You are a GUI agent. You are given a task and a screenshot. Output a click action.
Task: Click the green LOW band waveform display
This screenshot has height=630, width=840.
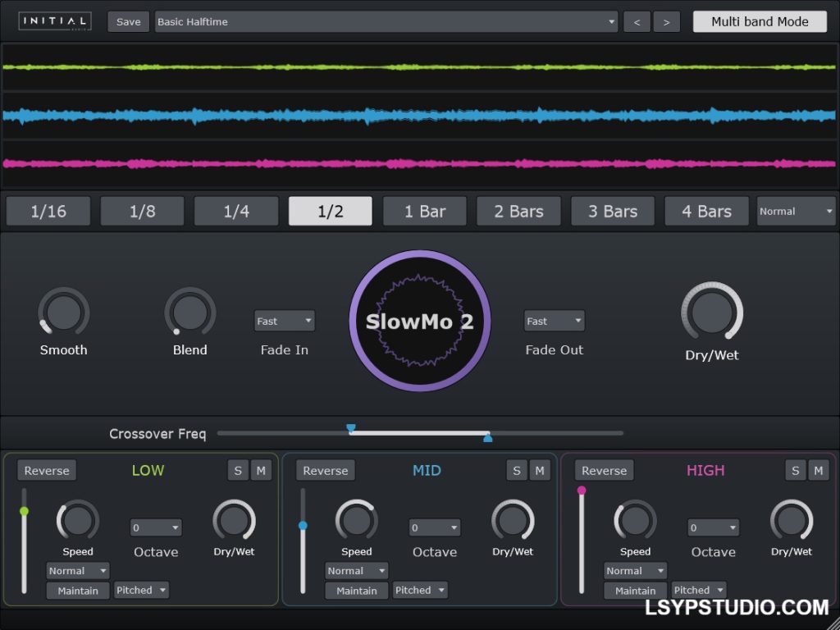(420, 67)
